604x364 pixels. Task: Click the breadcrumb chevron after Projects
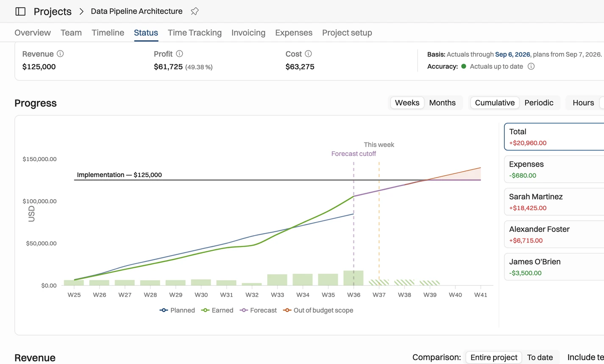coord(81,11)
